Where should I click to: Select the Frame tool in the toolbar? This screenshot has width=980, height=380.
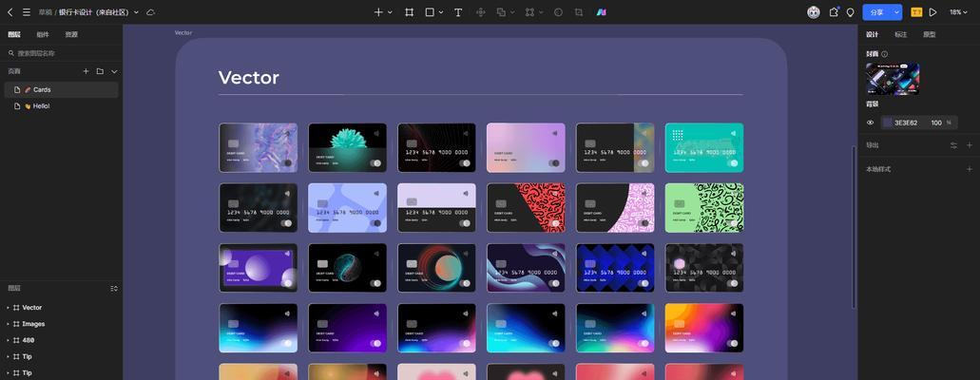point(410,11)
